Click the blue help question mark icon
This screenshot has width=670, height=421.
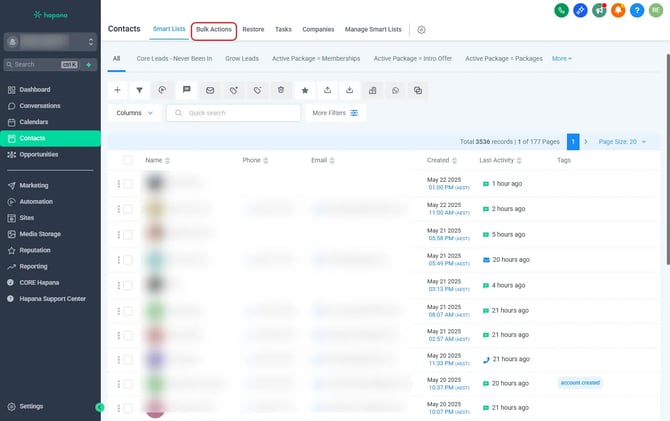click(x=637, y=10)
